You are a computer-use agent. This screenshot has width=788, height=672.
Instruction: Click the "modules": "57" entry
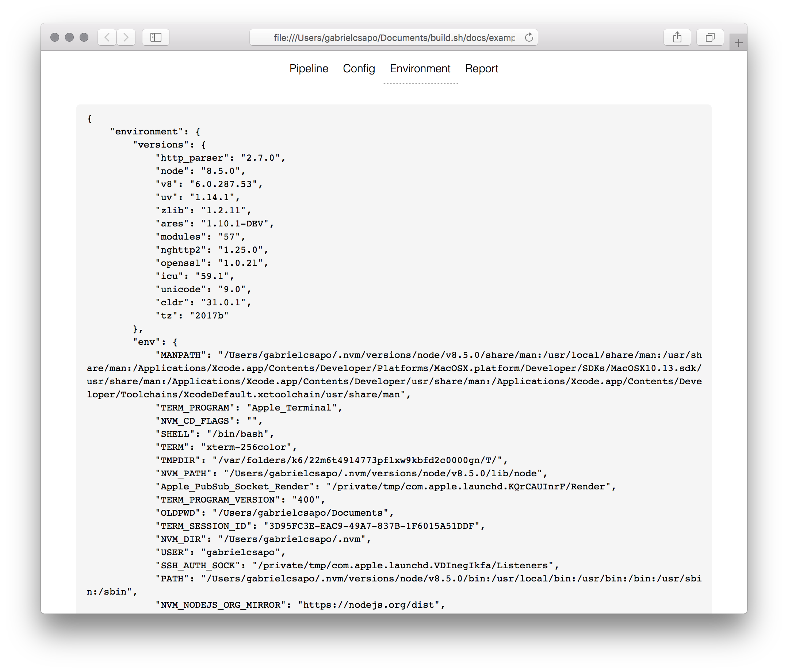[x=200, y=237]
